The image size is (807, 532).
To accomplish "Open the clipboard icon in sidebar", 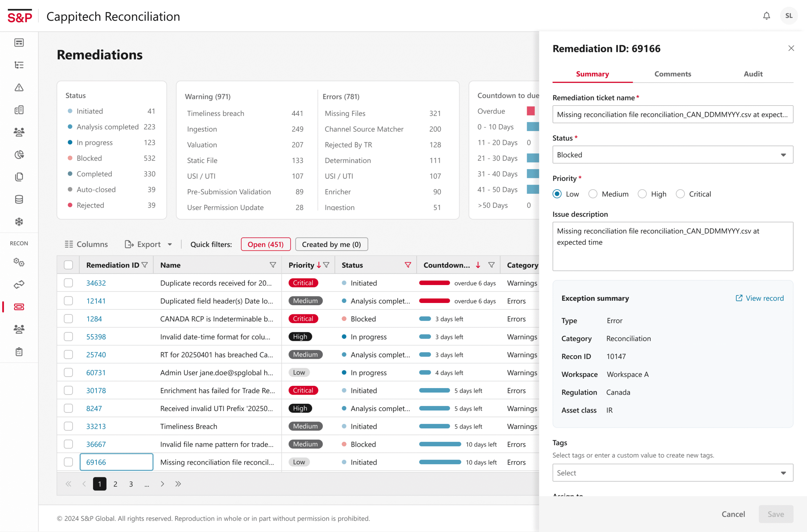I will click(x=19, y=352).
